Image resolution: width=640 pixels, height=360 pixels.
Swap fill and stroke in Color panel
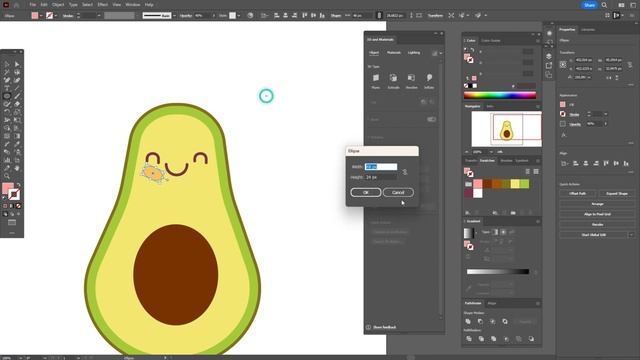472,50
